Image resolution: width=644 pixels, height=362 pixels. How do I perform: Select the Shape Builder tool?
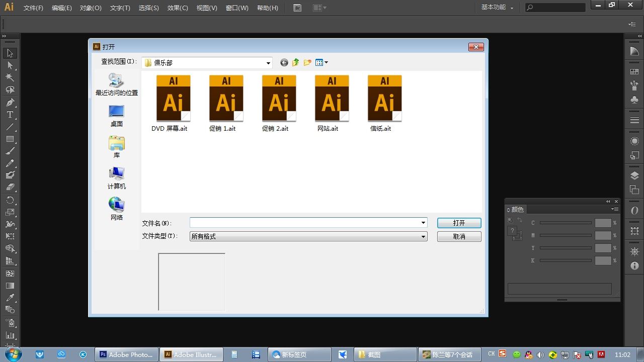pos(10,248)
